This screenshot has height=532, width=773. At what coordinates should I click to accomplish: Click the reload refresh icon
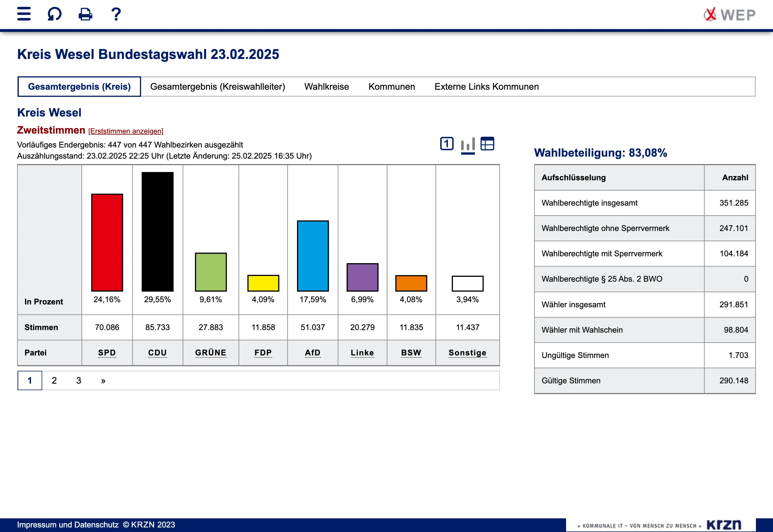click(x=54, y=14)
